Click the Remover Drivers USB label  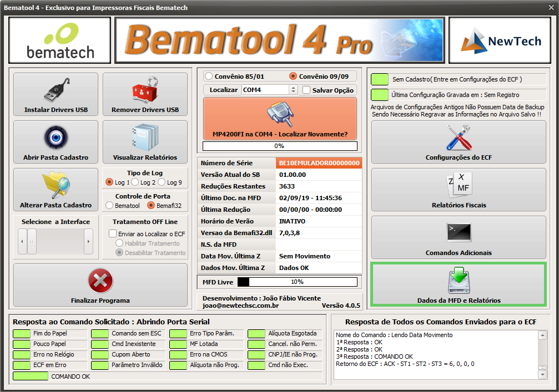145,110
